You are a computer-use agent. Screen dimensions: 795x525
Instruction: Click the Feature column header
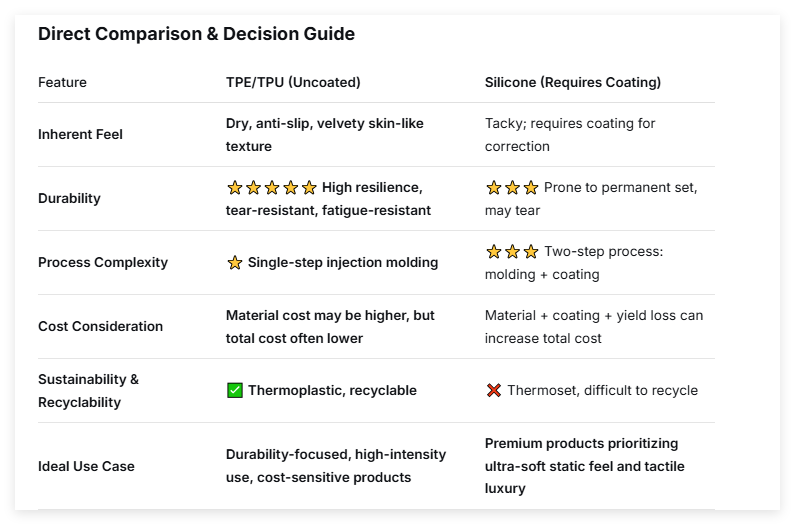(62, 82)
